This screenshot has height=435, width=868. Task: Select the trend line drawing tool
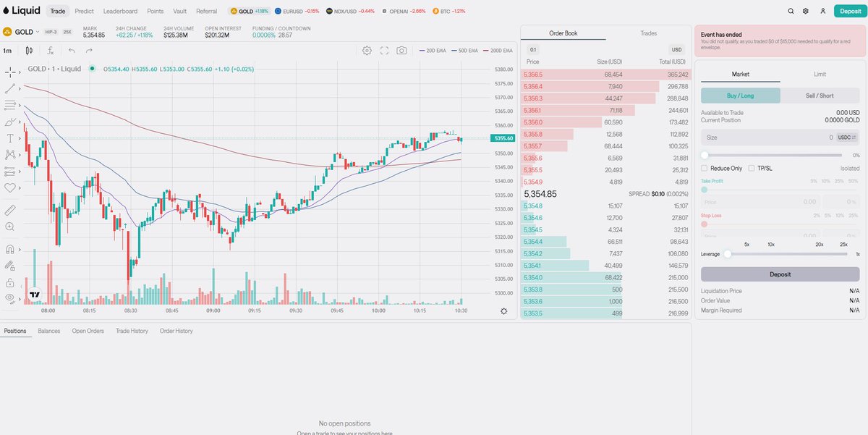10,88
